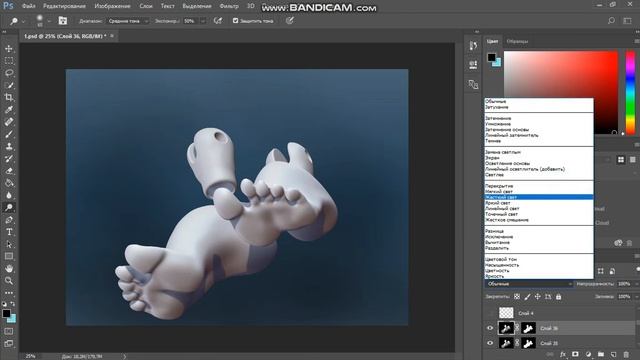Hide Слой 36 with eye icon
640x360 pixels.
(490, 328)
